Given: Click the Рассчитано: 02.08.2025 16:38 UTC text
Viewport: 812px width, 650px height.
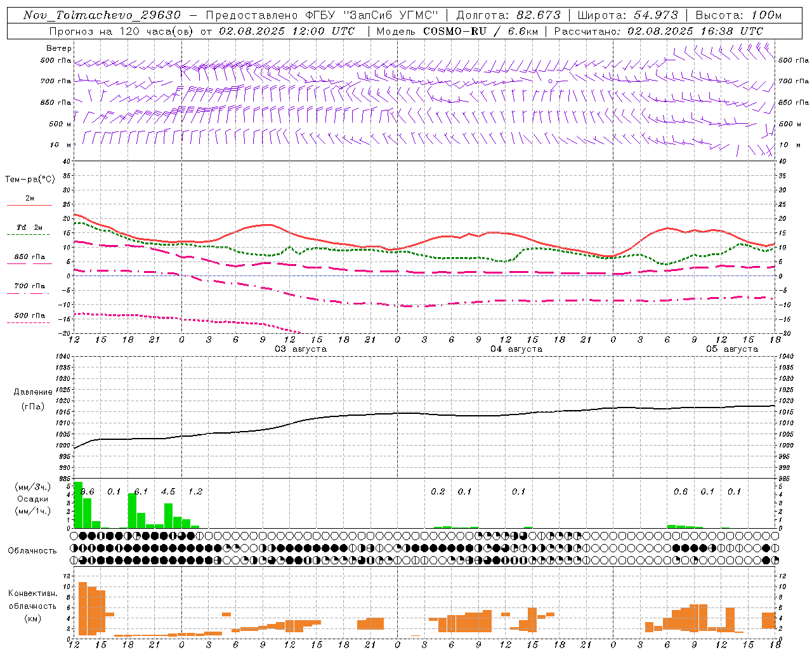Looking at the screenshot, I should click(x=658, y=31).
